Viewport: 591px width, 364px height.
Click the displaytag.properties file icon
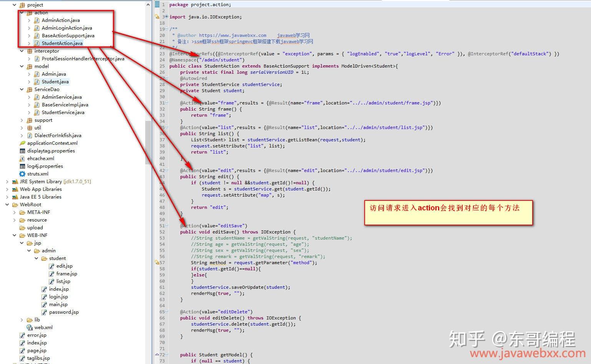click(x=22, y=151)
